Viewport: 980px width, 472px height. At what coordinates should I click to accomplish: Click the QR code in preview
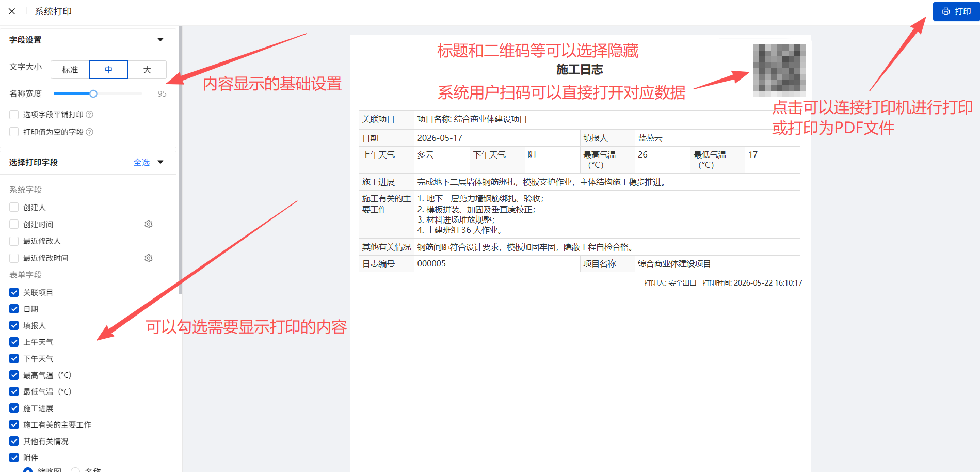pyautogui.click(x=779, y=70)
